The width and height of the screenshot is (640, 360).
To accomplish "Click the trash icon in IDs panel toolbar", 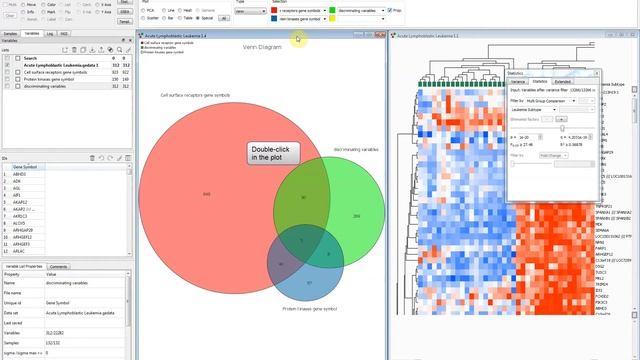I will (92, 158).
